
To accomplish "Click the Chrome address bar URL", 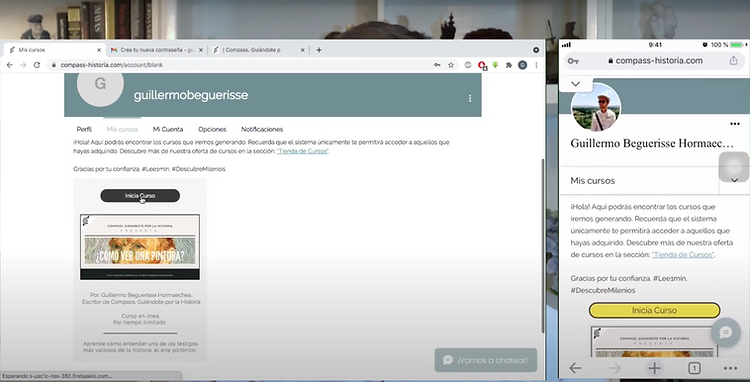I will click(x=111, y=65).
